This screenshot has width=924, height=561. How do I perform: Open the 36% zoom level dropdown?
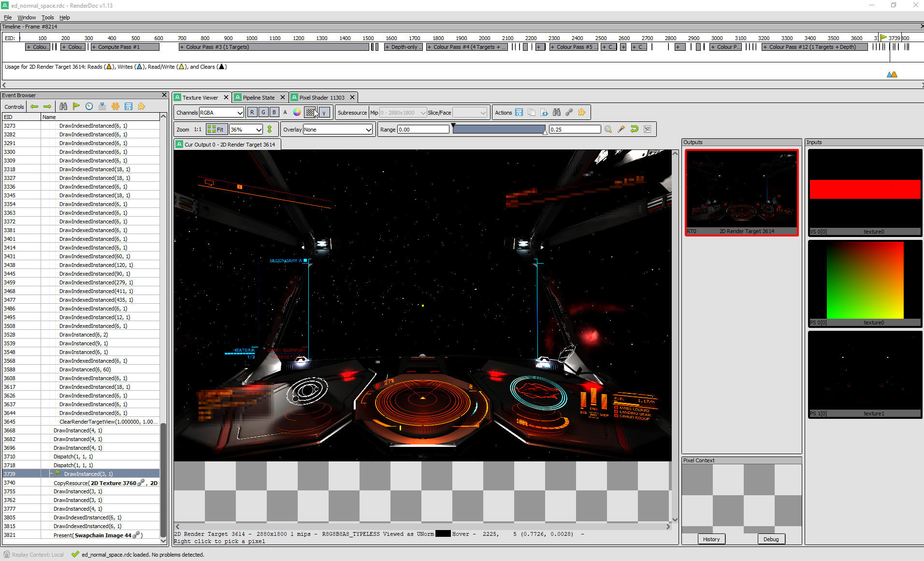(x=246, y=129)
